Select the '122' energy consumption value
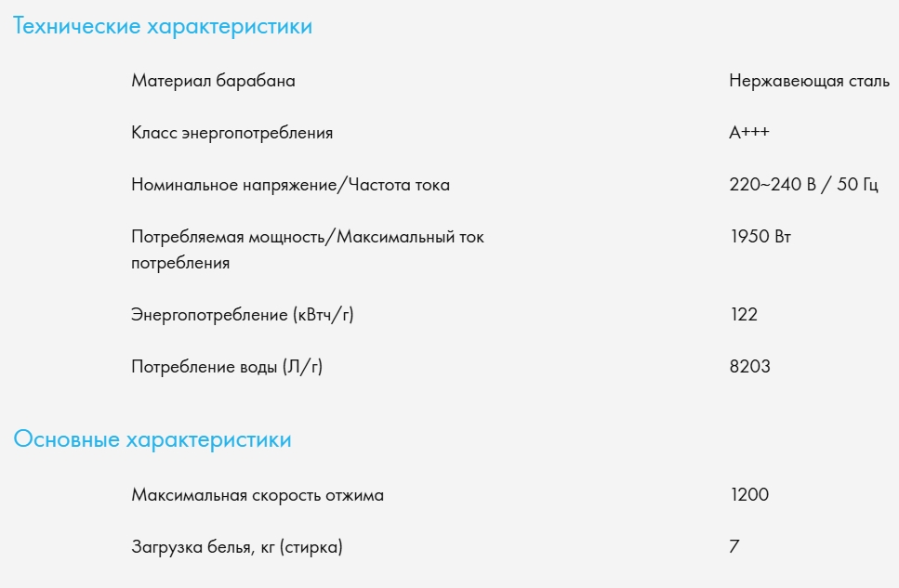 744,315
